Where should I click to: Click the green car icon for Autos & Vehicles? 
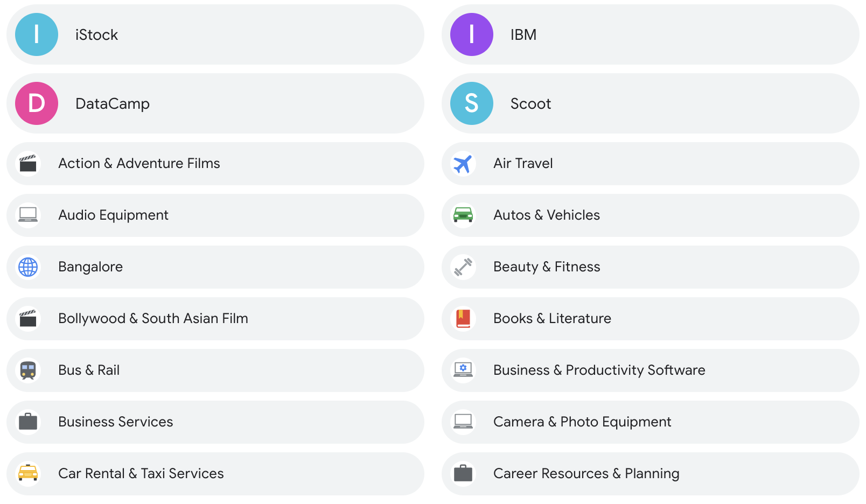coord(463,215)
